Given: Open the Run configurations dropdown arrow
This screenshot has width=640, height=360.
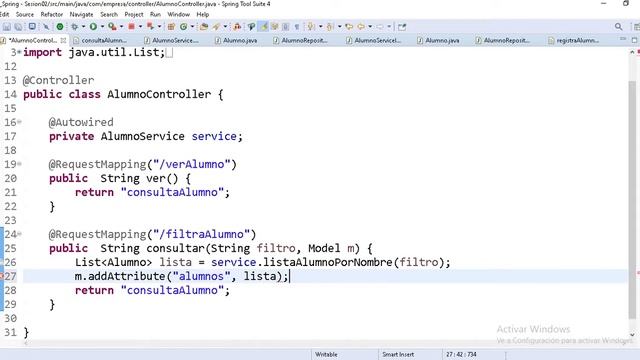Looking at the screenshot, I should point(102,27).
